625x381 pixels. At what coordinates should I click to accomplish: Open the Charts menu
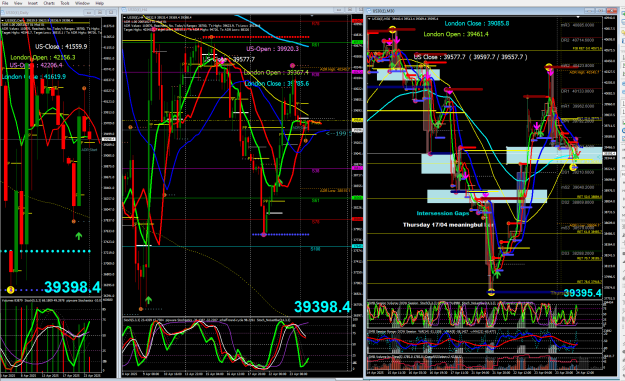49,3
